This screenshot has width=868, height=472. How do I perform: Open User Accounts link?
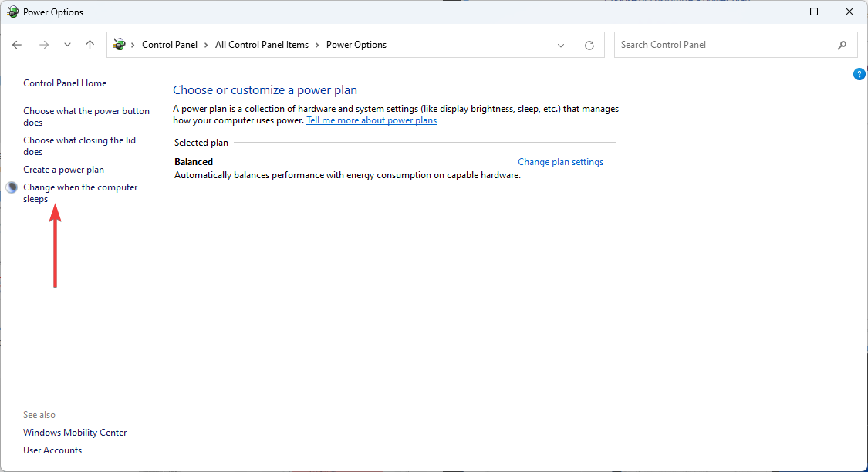coord(52,450)
